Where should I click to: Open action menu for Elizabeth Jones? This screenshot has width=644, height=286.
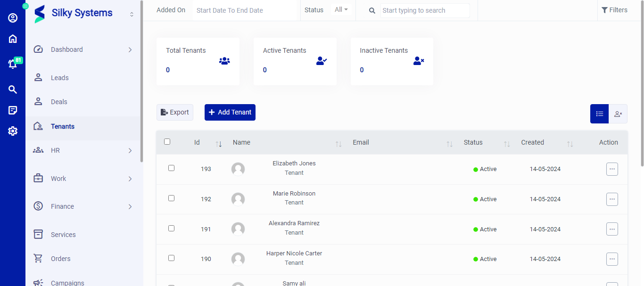click(612, 169)
